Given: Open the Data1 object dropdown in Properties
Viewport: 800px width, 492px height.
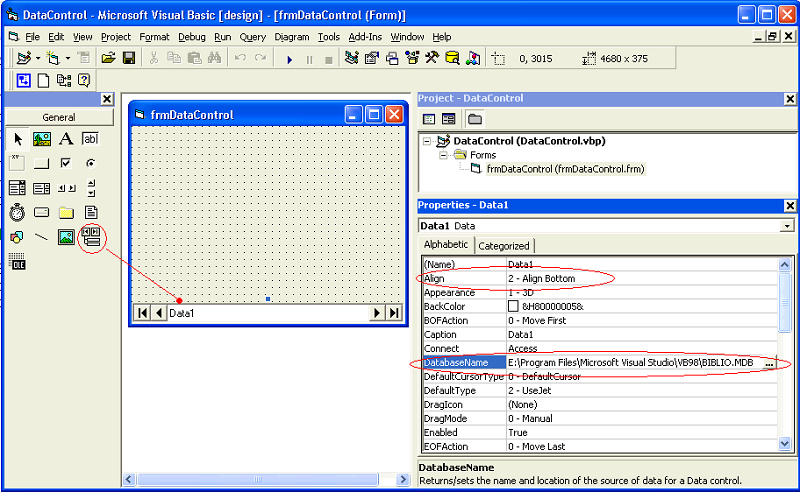Looking at the screenshot, I should [787, 226].
